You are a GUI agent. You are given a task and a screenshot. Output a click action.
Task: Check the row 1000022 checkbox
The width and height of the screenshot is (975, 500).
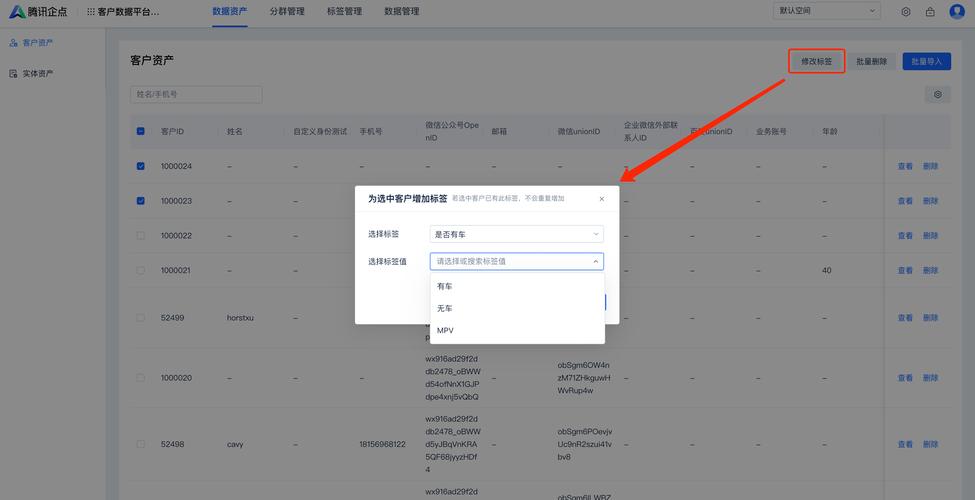(141, 236)
